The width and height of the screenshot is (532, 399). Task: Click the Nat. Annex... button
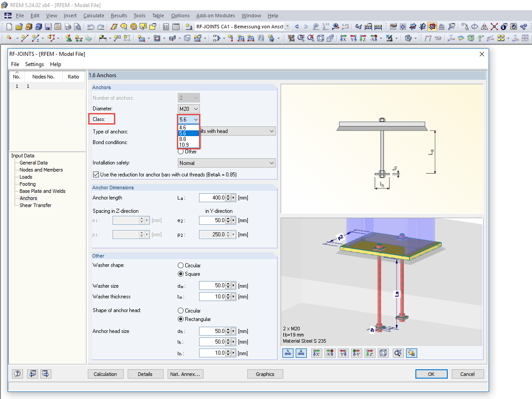click(185, 374)
